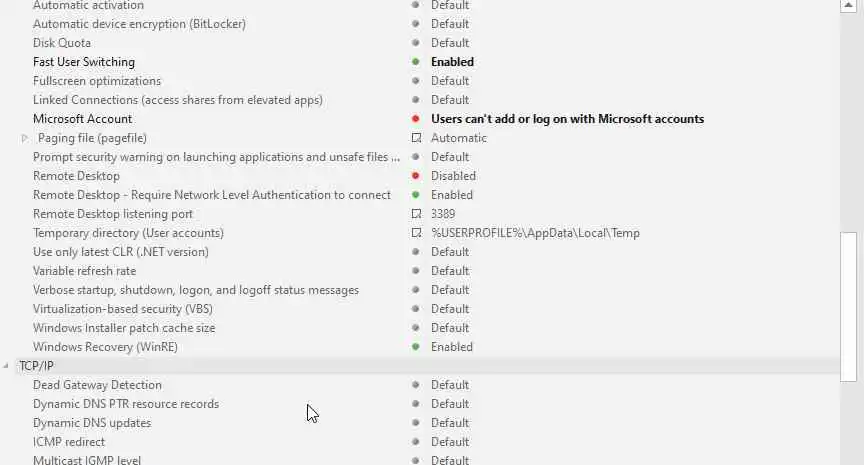The width and height of the screenshot is (864, 465).
Task: Collapse the TCP/IP section
Action: click(7, 366)
